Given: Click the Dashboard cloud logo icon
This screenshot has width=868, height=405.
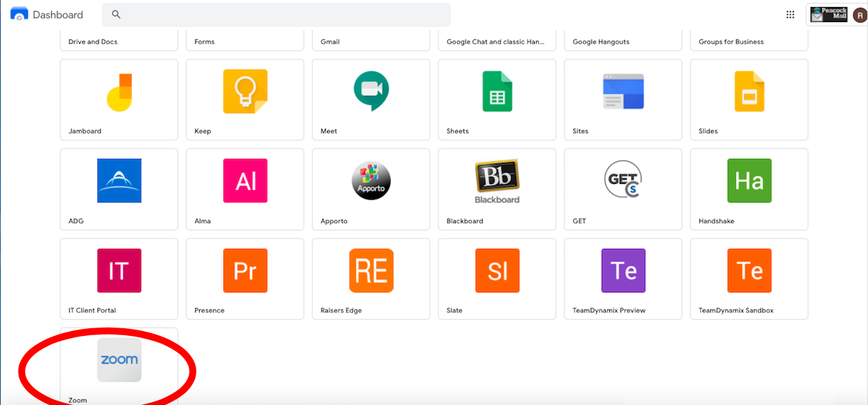Looking at the screenshot, I should coord(19,15).
